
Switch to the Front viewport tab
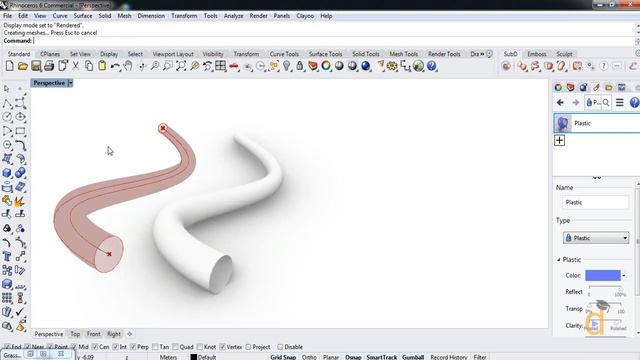pyautogui.click(x=93, y=334)
